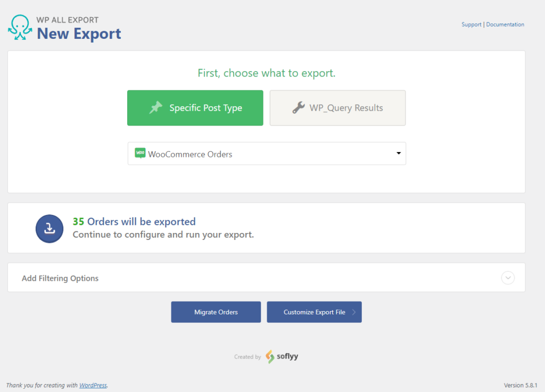Click the Migrate Orders button
The width and height of the screenshot is (545, 392).
pyautogui.click(x=216, y=312)
